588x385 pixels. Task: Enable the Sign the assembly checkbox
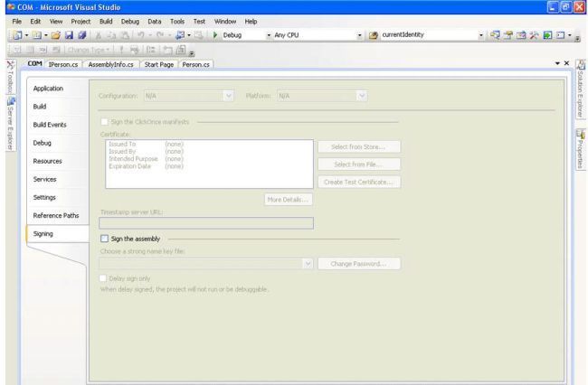pos(104,239)
